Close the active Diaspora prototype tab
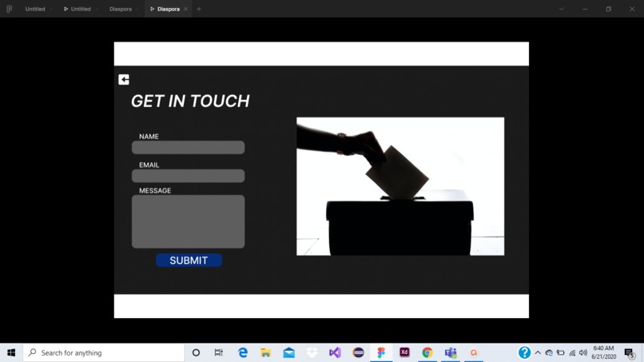The width and height of the screenshot is (644, 362). pyautogui.click(x=185, y=9)
